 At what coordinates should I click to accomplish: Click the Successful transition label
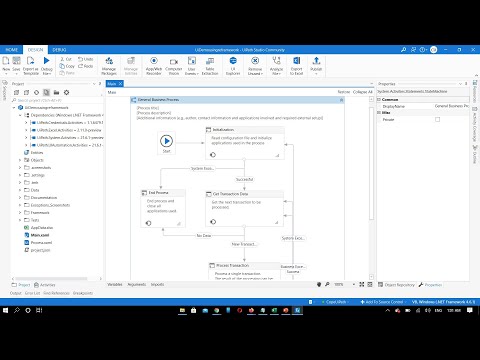click(x=244, y=179)
